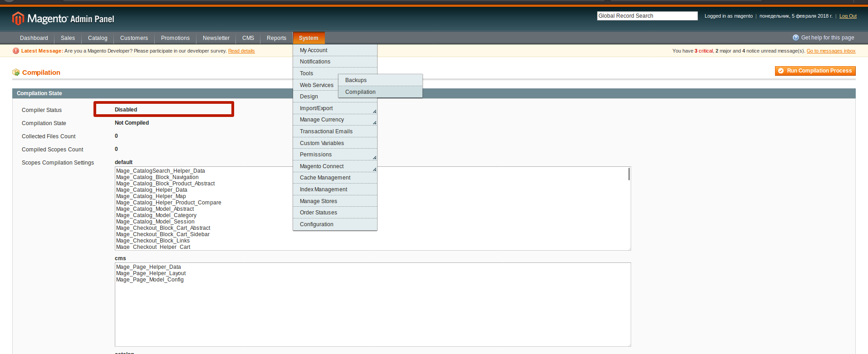The width and height of the screenshot is (868, 354).
Task: Select My Account from System menu
Action: click(335, 50)
